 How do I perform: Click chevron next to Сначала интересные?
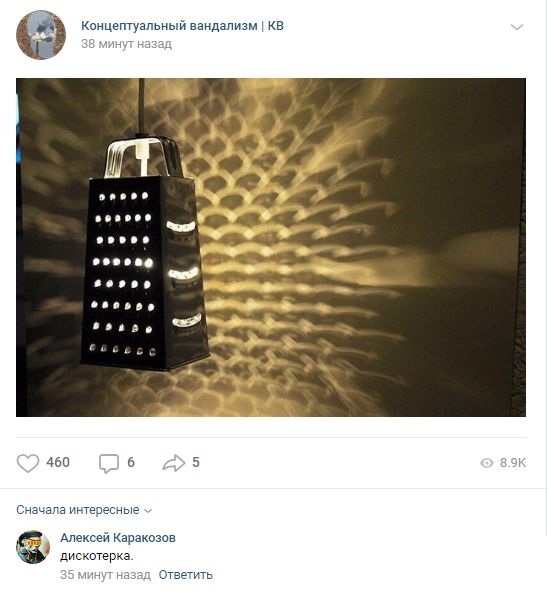(x=148, y=511)
